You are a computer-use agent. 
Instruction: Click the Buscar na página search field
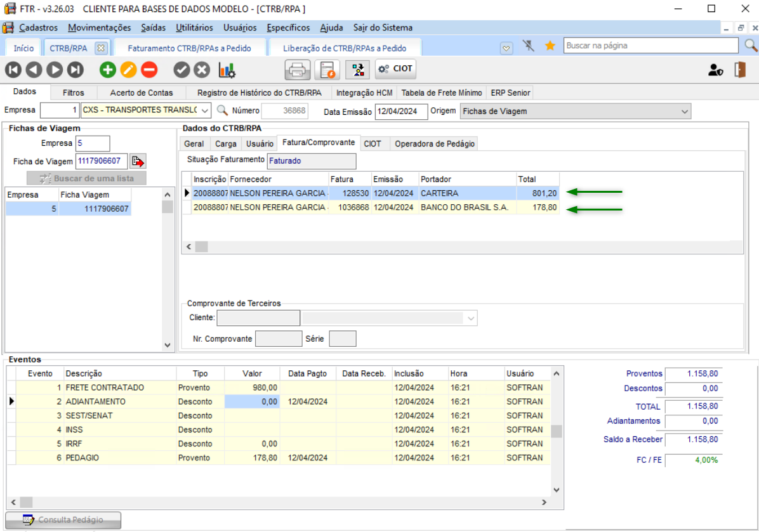tap(650, 46)
